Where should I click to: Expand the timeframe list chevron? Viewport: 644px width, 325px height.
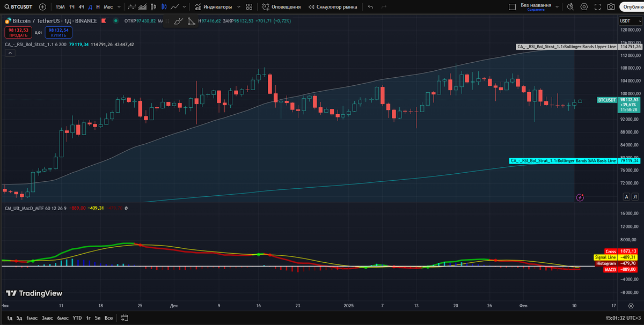[x=118, y=7]
